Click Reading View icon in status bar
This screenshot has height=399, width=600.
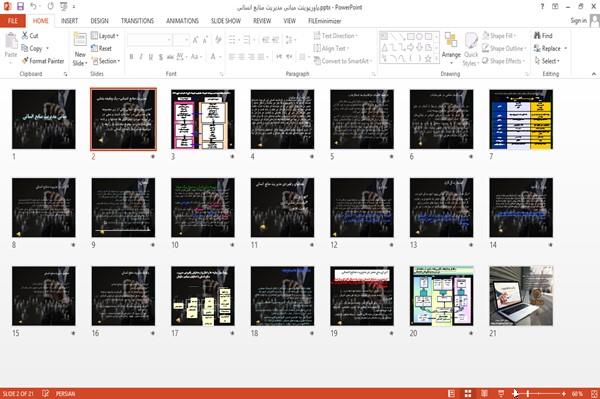(x=484, y=394)
